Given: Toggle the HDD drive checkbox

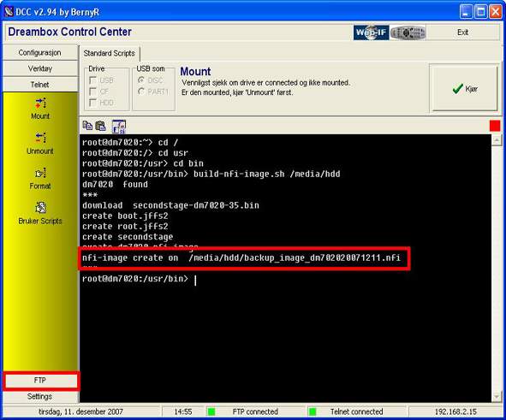Looking at the screenshot, I should (x=93, y=103).
